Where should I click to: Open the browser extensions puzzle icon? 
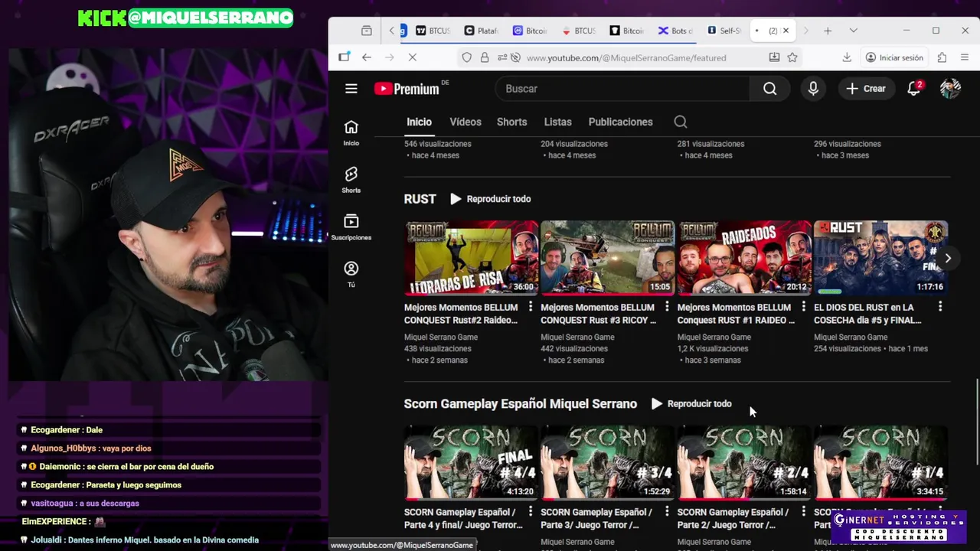942,57
